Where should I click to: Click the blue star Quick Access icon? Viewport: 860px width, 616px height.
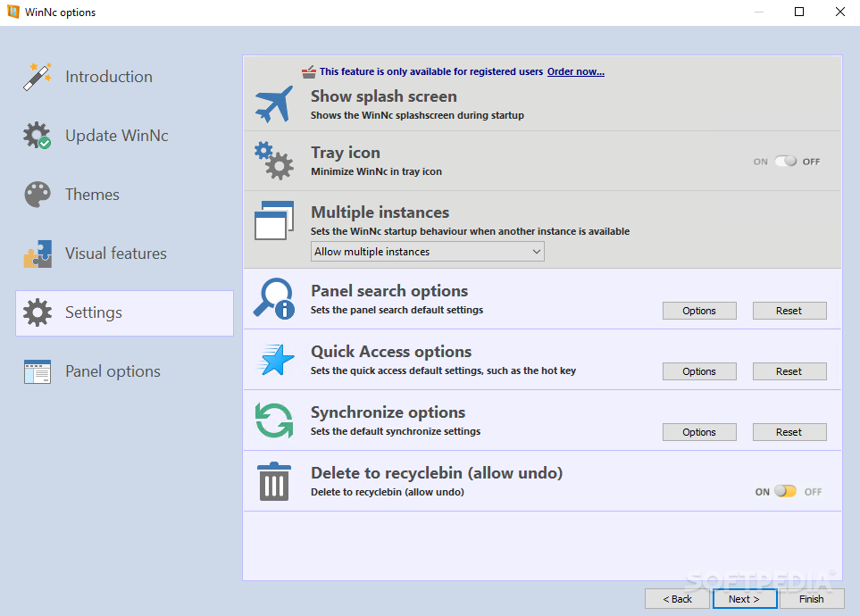[x=276, y=360]
